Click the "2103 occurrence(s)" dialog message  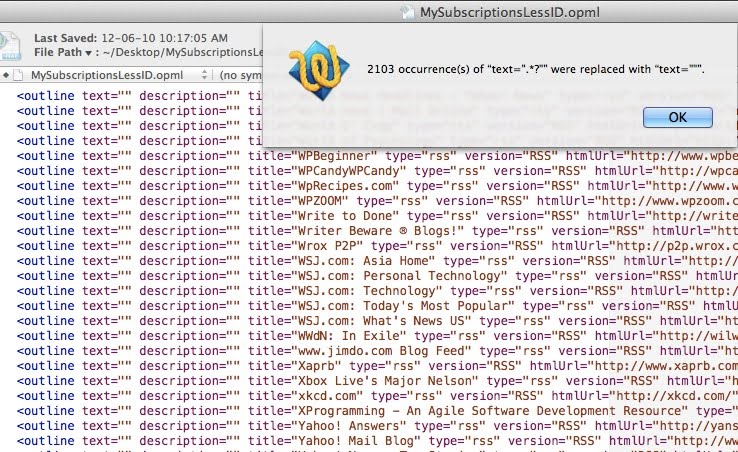coord(536,69)
